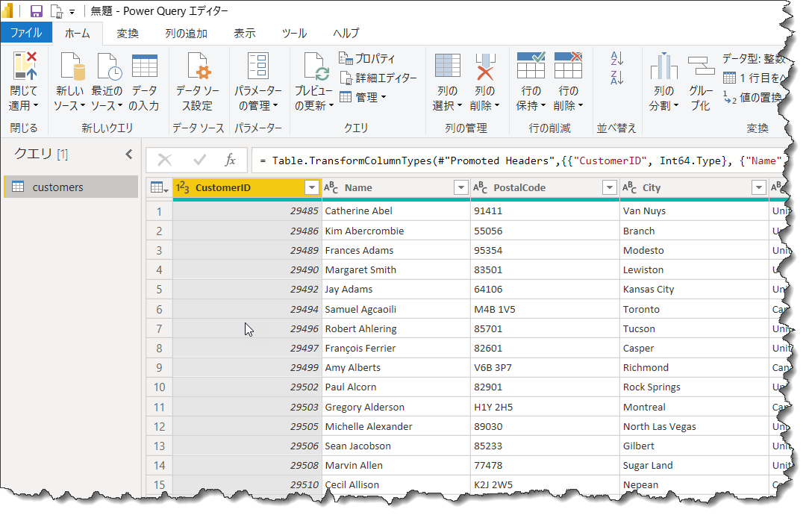
Task: Open PostalCode column filter dropdown
Action: pos(610,187)
